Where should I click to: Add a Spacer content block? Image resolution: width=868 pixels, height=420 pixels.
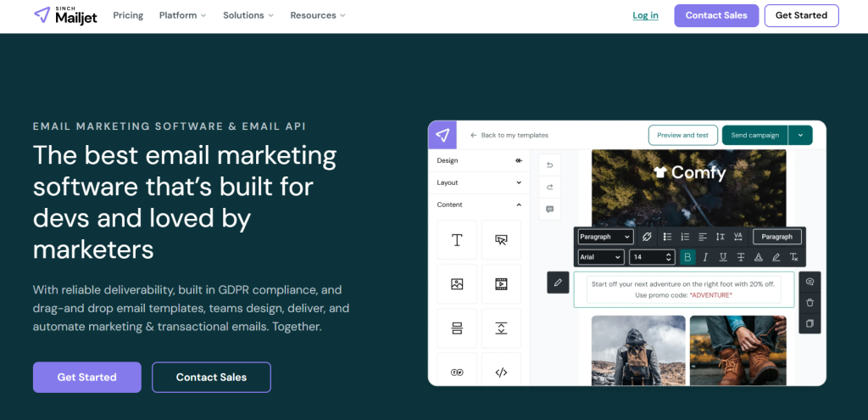(x=501, y=328)
